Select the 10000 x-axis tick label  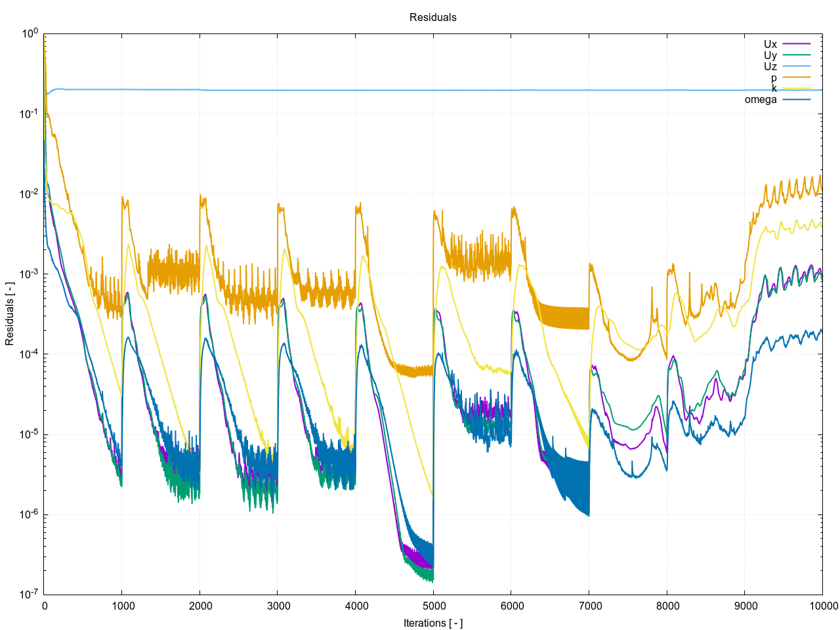(822, 606)
